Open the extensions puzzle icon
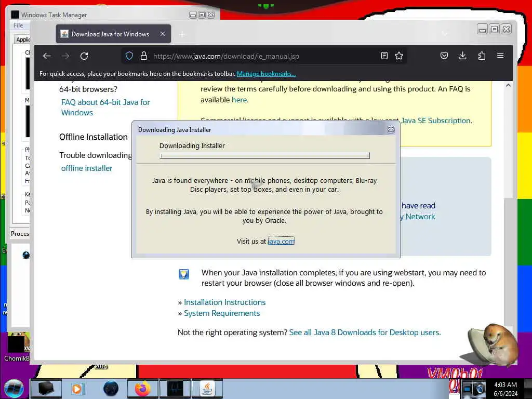This screenshot has height=399, width=532. point(482,56)
